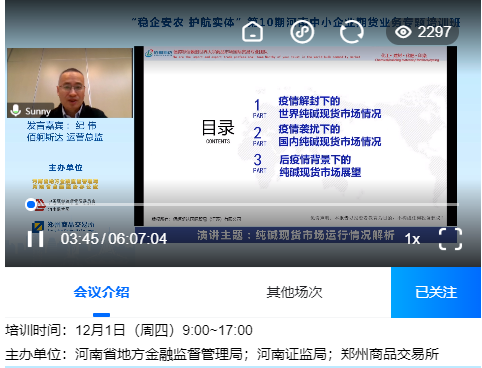Switch to the 其他场次 tab
Viewport: 482px width, 368px height.
click(294, 292)
